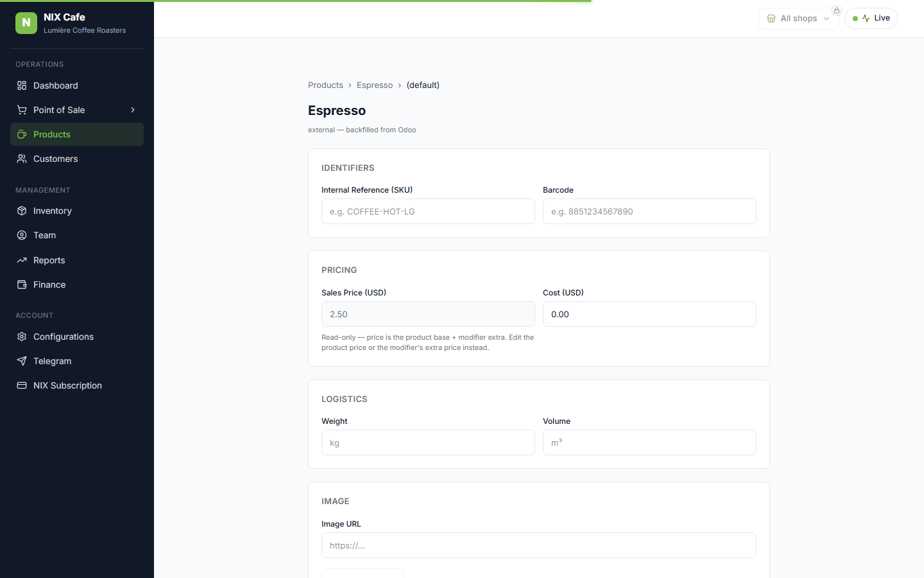Focus the Internal Reference (SKU) field
The height and width of the screenshot is (578, 924).
[428, 211]
